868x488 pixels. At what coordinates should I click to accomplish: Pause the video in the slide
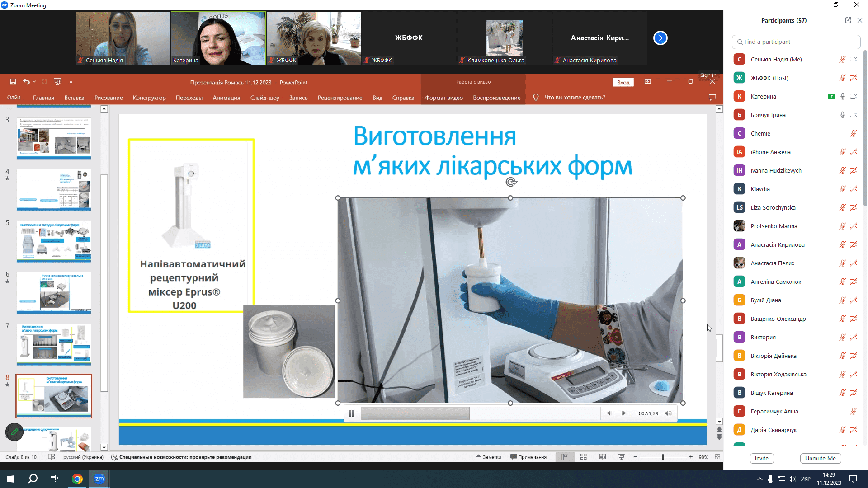(x=351, y=413)
